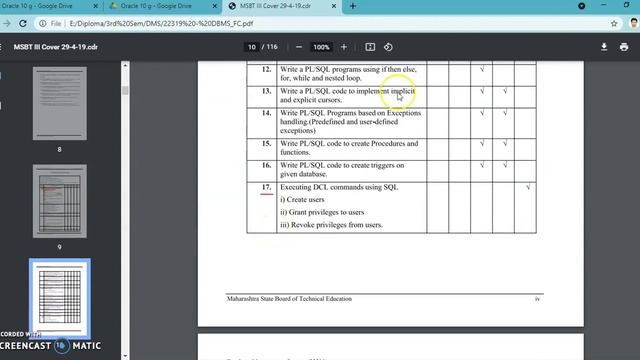Image resolution: width=640 pixels, height=360 pixels.
Task: Click footer 'Maharashtra State Board of Technical Education'
Action: click(x=289, y=299)
